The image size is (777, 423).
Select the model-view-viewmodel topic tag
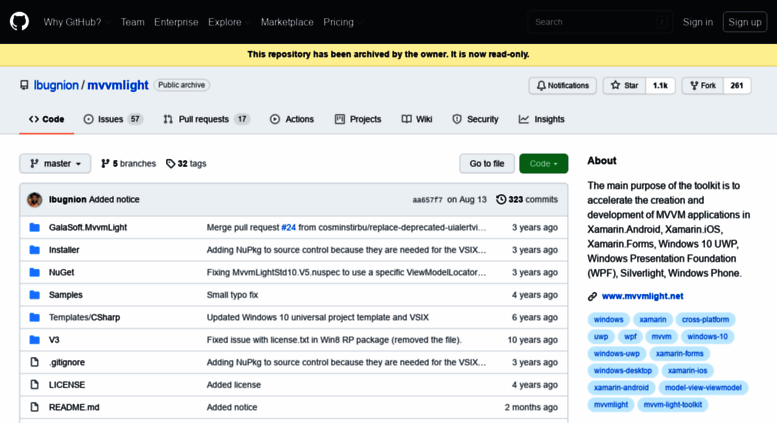703,387
